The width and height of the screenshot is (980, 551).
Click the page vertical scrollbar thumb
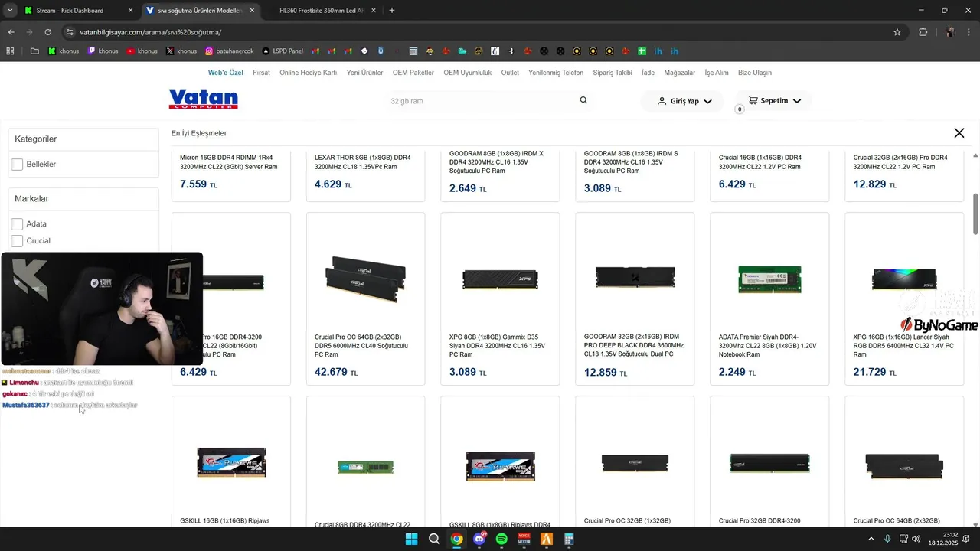[x=975, y=214]
